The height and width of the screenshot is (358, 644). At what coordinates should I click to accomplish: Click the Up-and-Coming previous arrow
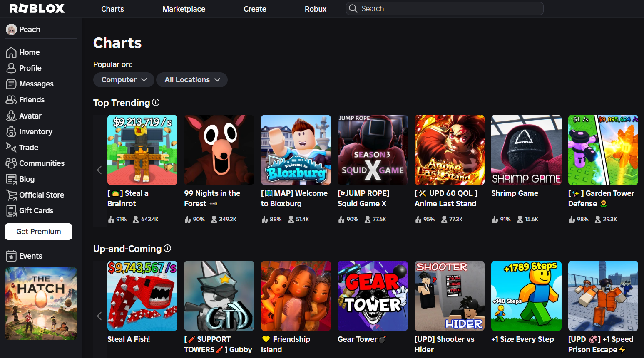pyautogui.click(x=99, y=316)
